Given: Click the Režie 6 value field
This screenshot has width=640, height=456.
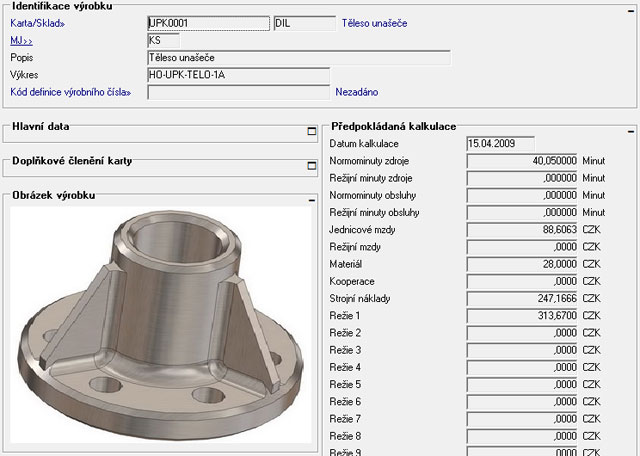Looking at the screenshot, I should click(x=522, y=401).
